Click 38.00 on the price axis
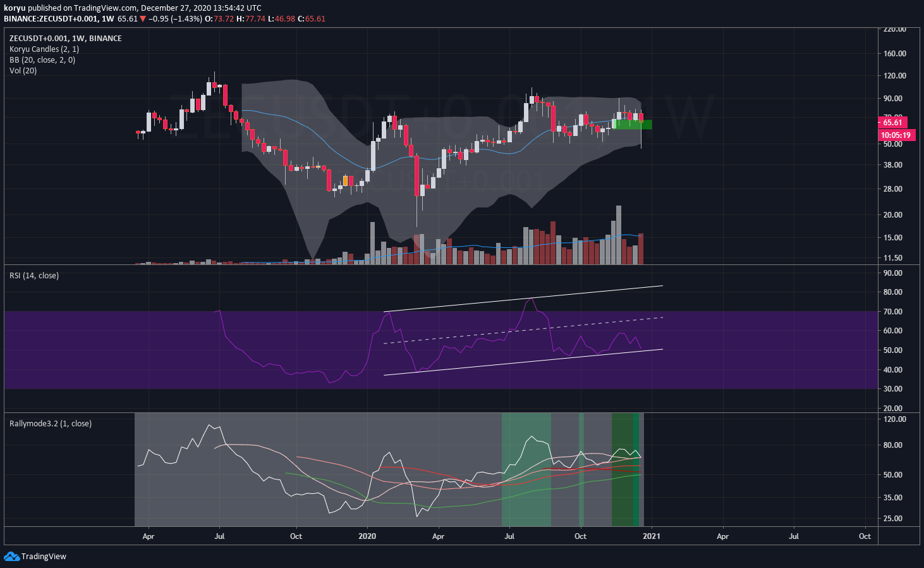The width and height of the screenshot is (924, 568). 893,165
